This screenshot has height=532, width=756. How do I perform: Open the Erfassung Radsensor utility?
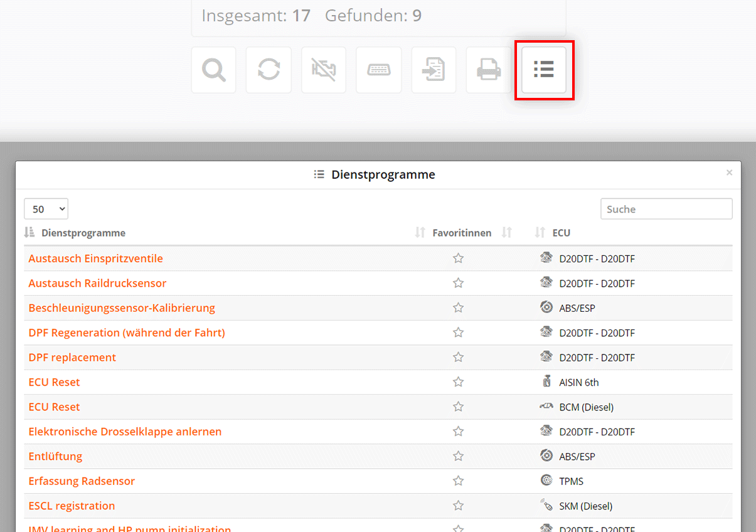coord(82,481)
